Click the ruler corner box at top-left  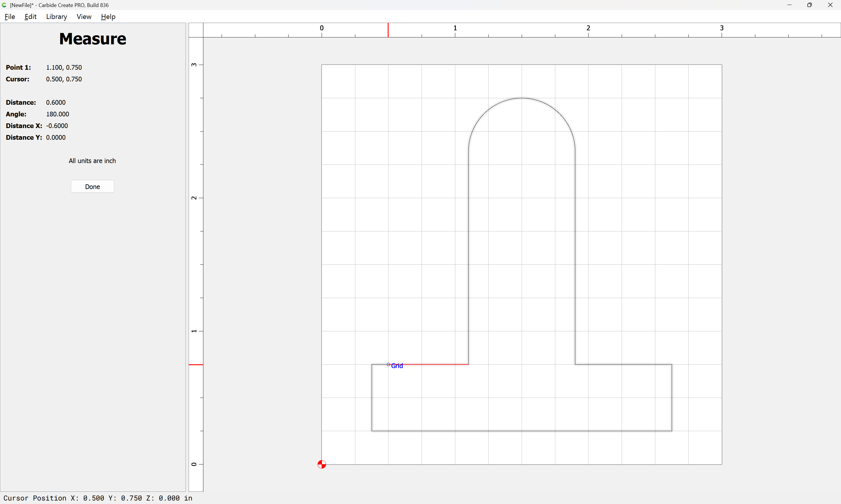pos(196,30)
